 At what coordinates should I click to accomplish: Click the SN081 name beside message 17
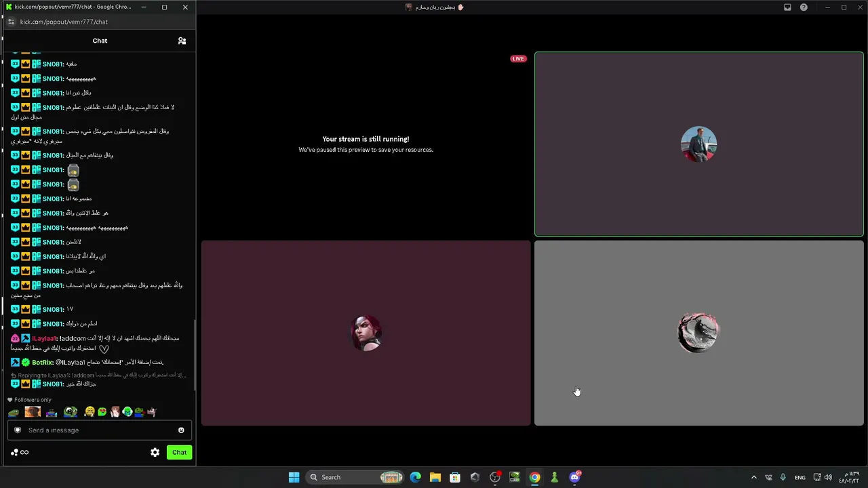point(53,309)
